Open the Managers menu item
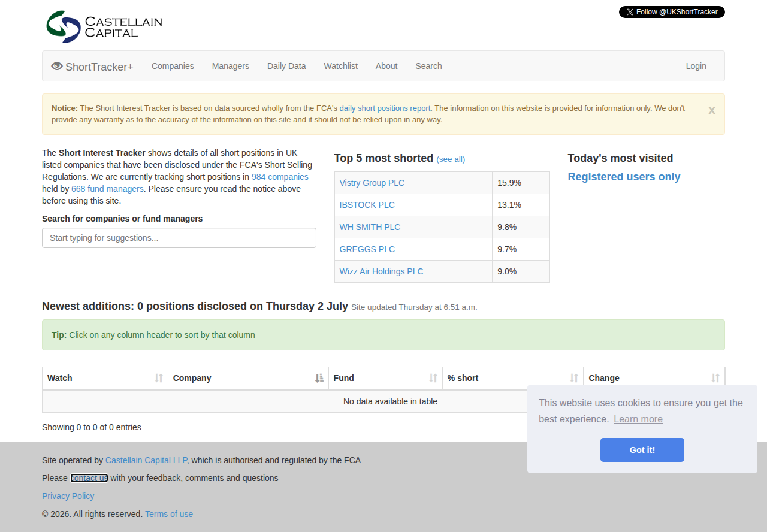767x532 pixels. tap(231, 66)
